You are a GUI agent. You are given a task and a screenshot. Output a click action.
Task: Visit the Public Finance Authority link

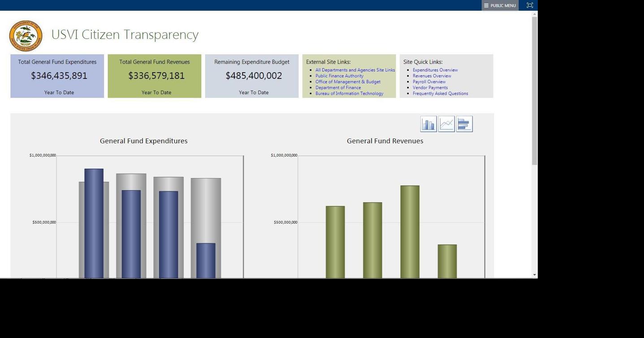pos(339,76)
